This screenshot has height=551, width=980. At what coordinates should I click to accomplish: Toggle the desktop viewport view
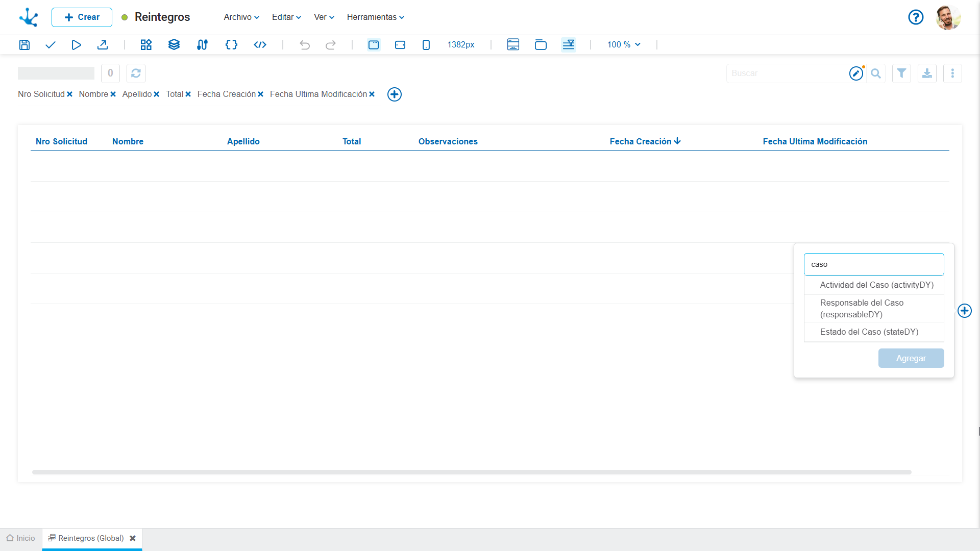(374, 45)
